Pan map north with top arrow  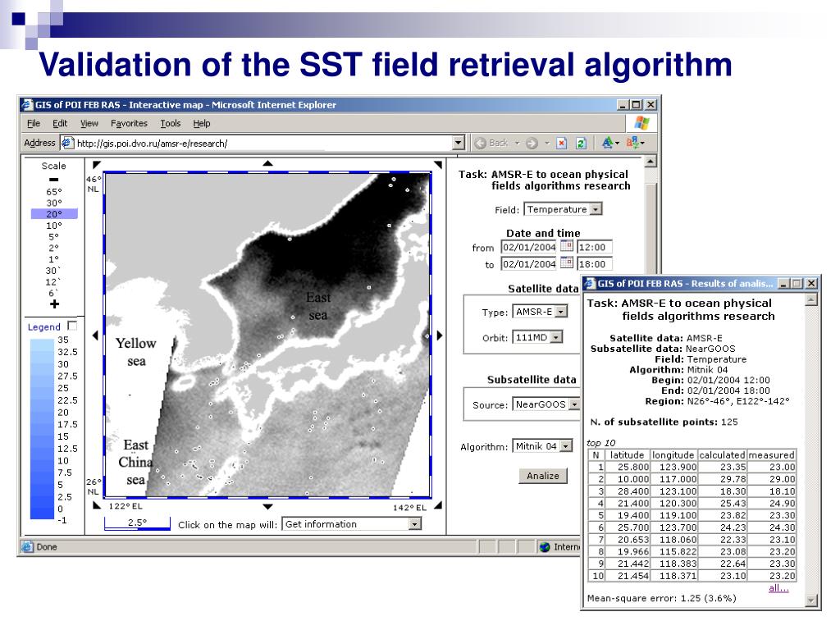(268, 163)
